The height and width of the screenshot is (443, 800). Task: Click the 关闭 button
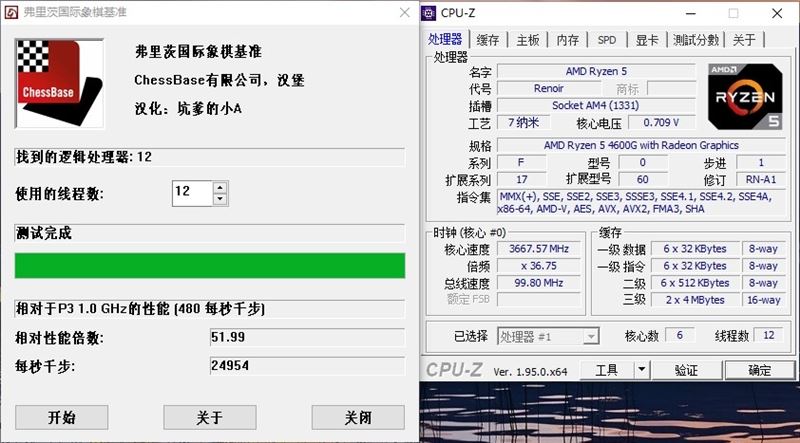(358, 417)
